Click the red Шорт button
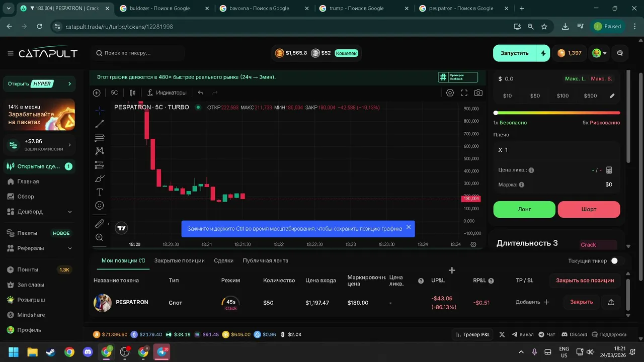This screenshot has width=644, height=362. coord(589,209)
